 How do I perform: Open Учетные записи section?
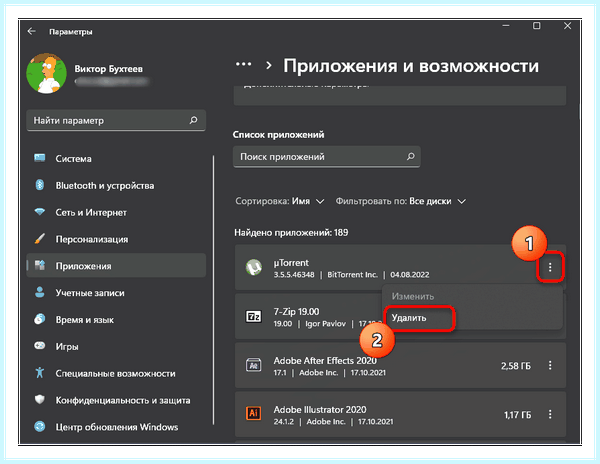pos(116,293)
